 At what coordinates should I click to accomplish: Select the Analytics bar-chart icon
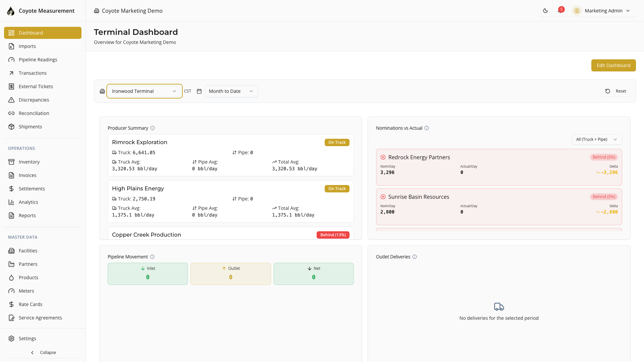(x=11, y=202)
